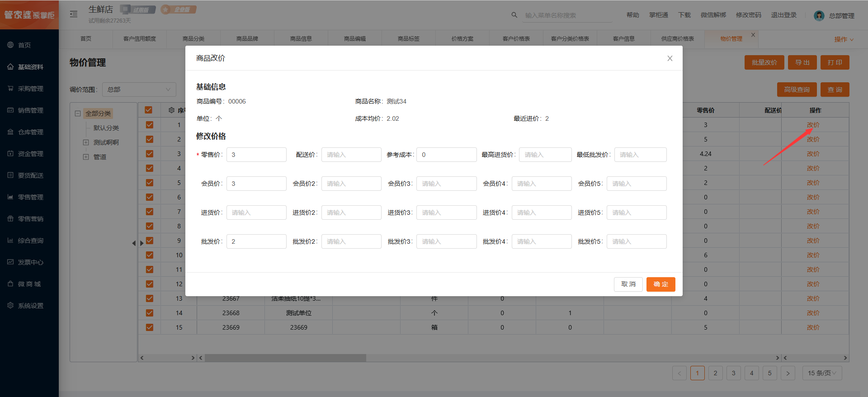Click the 首页 home icon in sidebar
The width and height of the screenshot is (868, 397).
click(x=10, y=45)
